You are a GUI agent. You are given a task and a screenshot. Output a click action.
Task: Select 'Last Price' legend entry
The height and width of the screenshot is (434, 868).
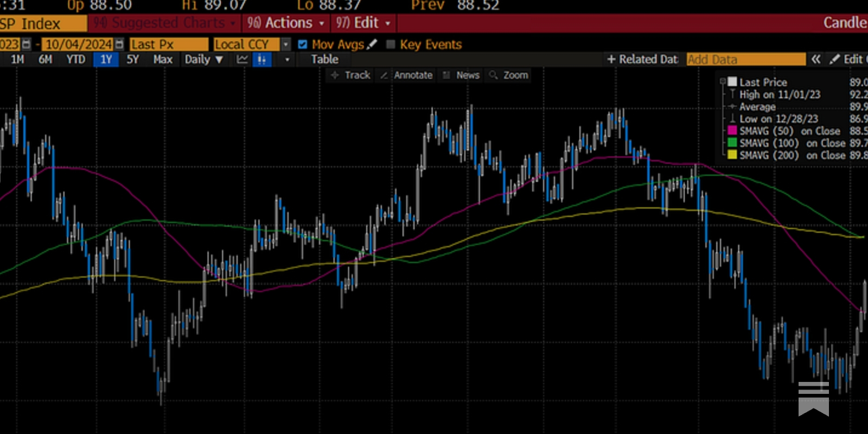(763, 82)
